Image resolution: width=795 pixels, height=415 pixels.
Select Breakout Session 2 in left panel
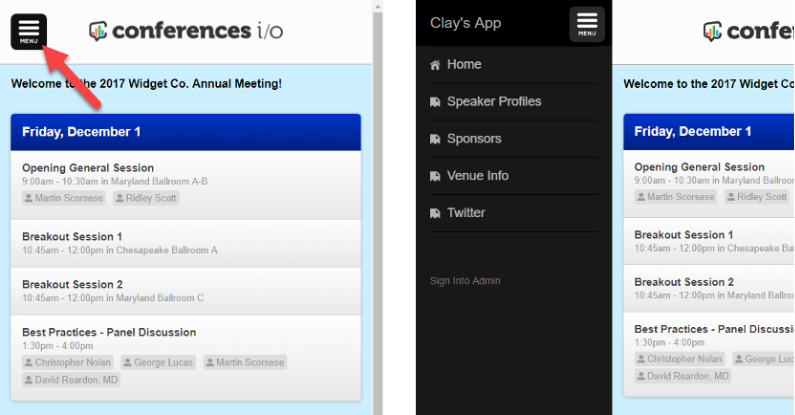coord(72,284)
